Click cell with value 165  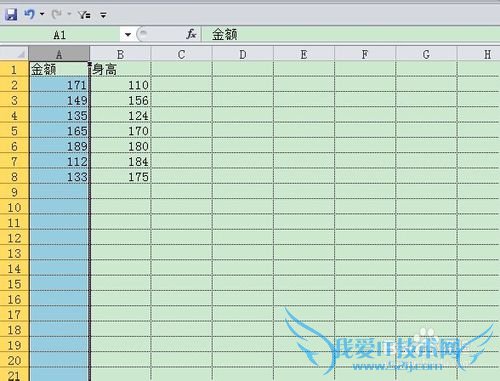click(x=59, y=131)
